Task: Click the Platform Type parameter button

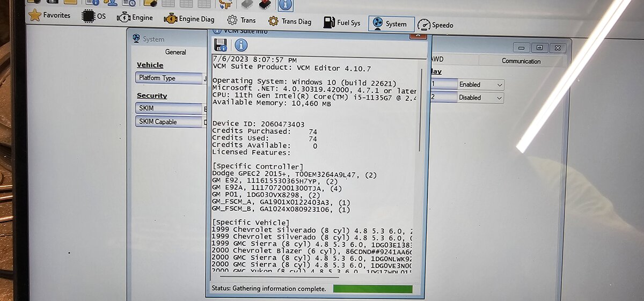Action: pos(168,78)
